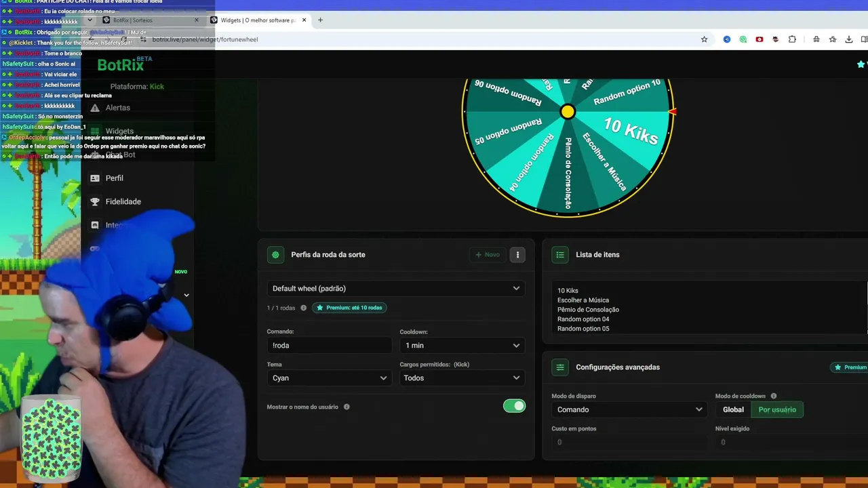Image resolution: width=868 pixels, height=488 pixels.
Task: Bookmark this page with the star icon
Action: [704, 39]
